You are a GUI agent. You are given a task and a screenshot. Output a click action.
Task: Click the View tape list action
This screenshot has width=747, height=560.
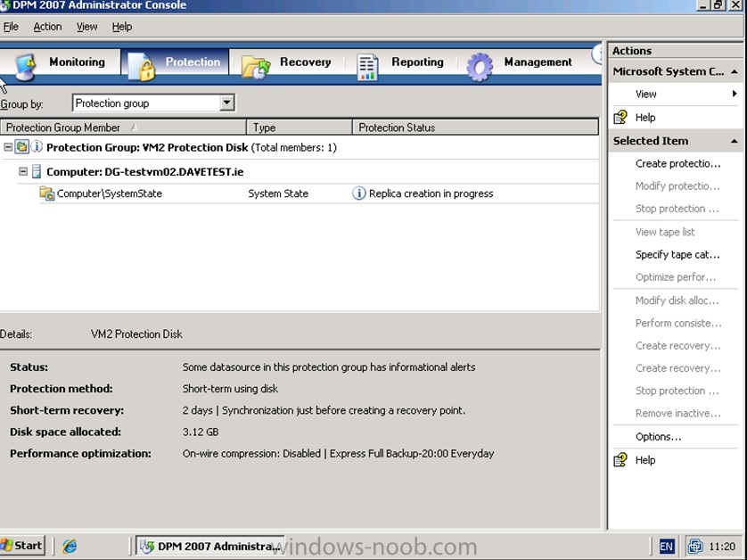(x=665, y=232)
